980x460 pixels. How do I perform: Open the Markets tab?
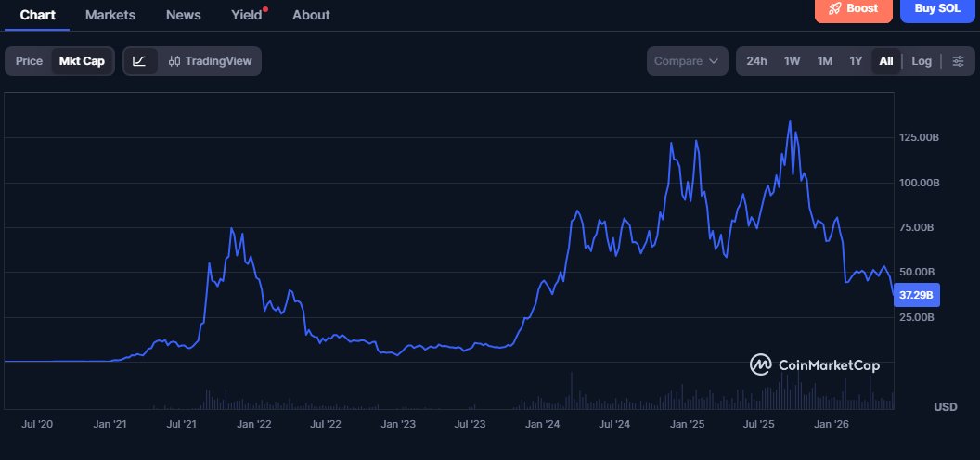coord(110,15)
